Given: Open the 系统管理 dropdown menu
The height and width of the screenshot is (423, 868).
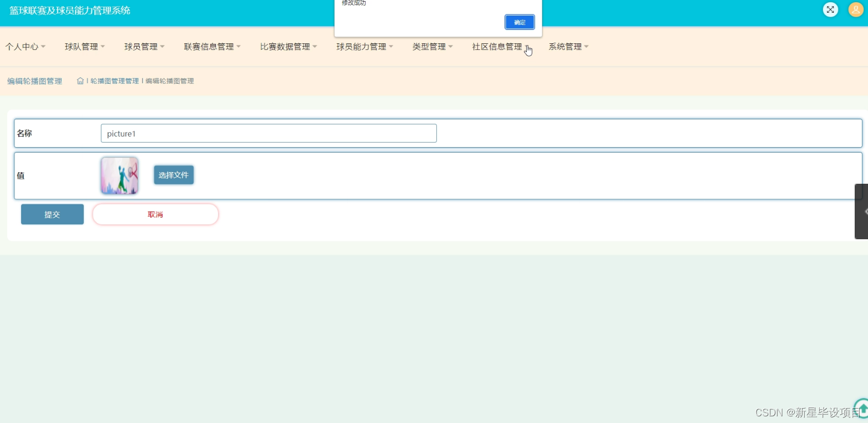Looking at the screenshot, I should click(565, 47).
